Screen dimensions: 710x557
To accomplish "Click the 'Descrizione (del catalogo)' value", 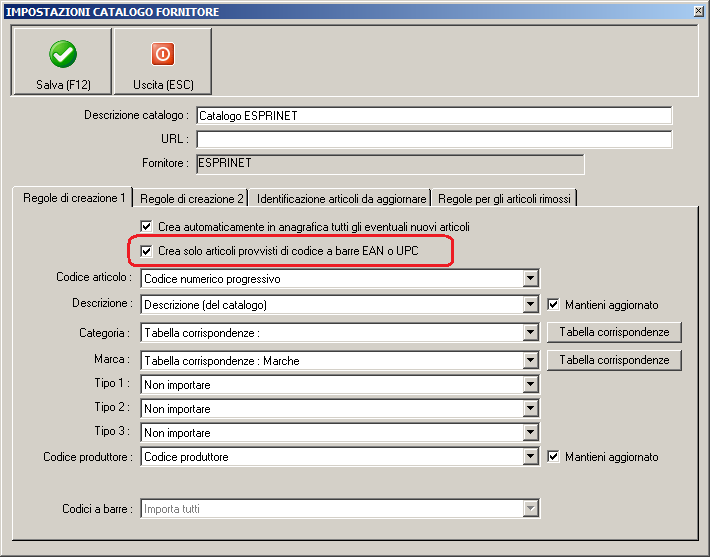I will (x=205, y=305).
